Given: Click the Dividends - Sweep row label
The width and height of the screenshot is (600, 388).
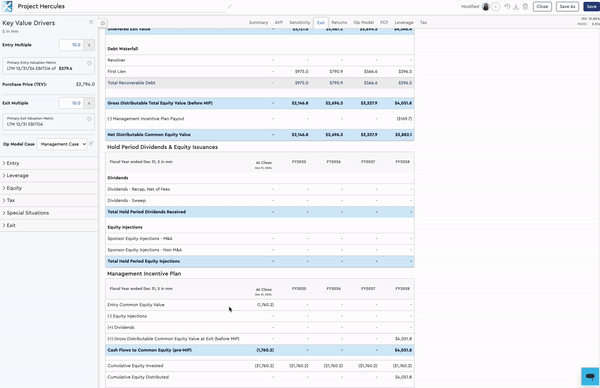Looking at the screenshot, I should pyautogui.click(x=127, y=201).
